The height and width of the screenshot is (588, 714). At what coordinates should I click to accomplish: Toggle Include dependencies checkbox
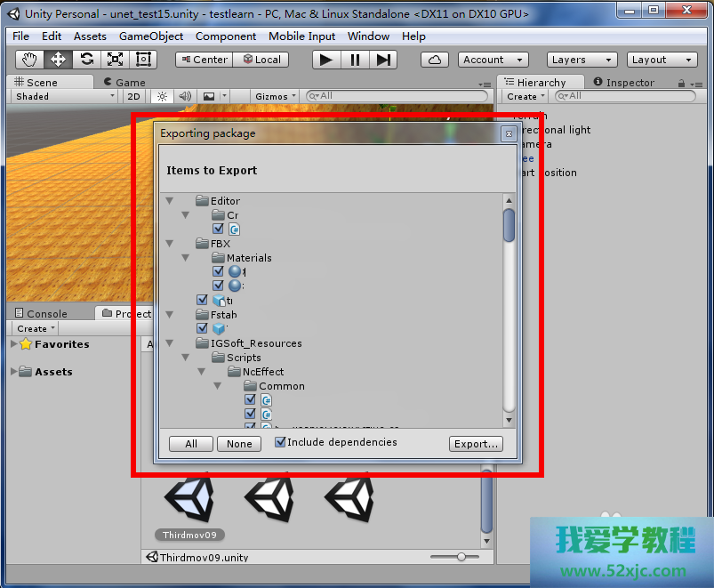(x=280, y=442)
